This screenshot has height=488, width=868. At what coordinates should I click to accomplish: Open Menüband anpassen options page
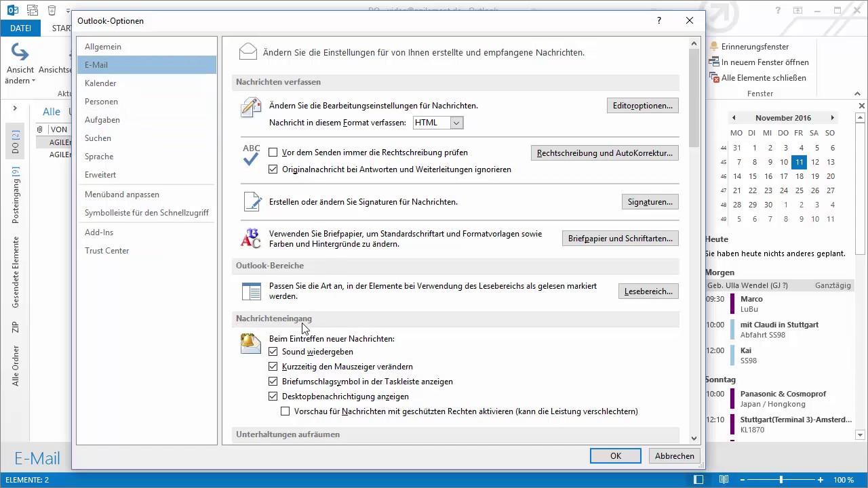[x=146, y=195]
